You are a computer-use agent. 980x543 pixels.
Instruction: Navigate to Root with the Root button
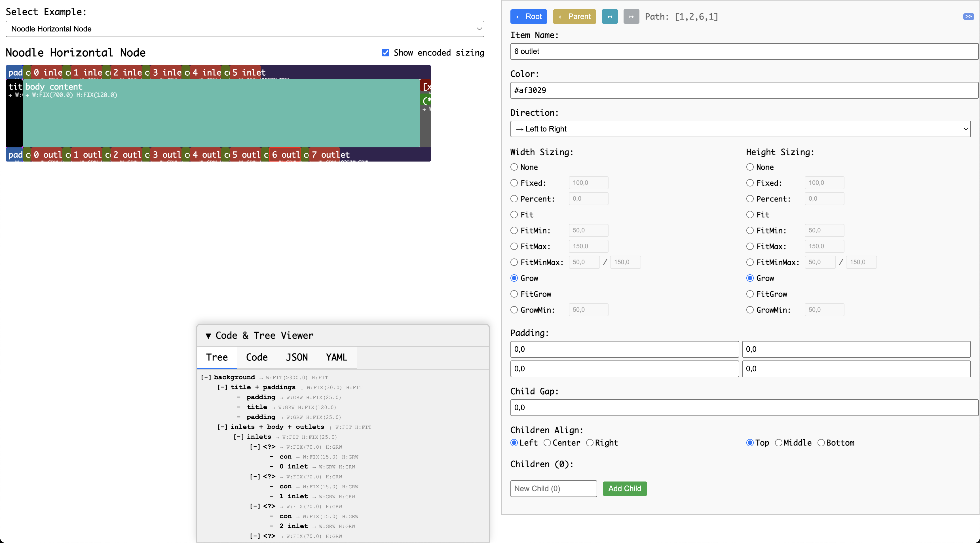pyautogui.click(x=529, y=16)
